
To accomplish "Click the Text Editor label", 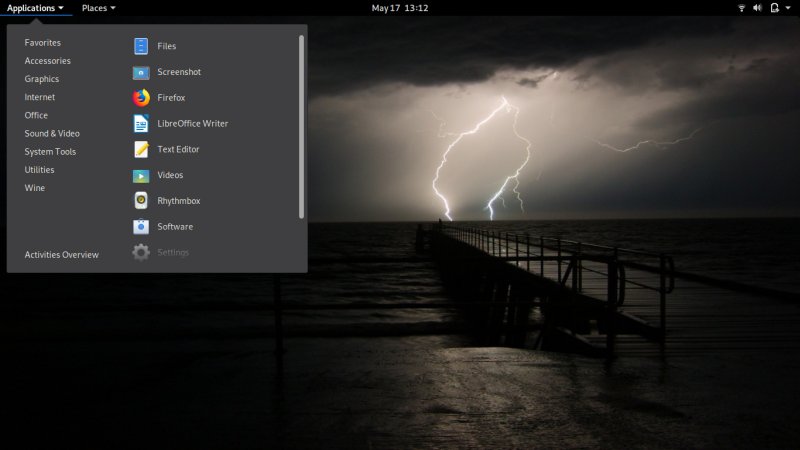I will tap(178, 149).
